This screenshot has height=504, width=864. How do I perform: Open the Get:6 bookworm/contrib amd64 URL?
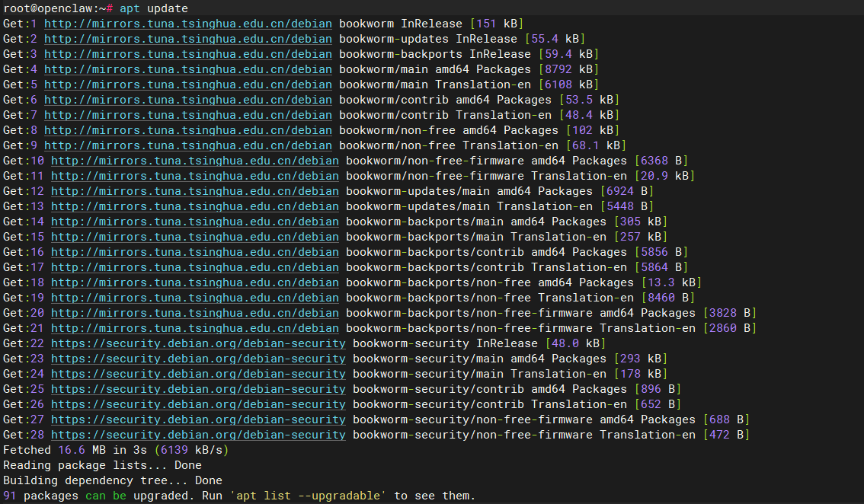(x=188, y=100)
